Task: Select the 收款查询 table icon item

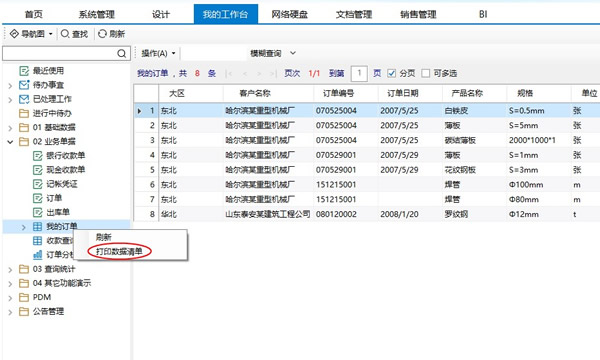Action: (x=38, y=241)
